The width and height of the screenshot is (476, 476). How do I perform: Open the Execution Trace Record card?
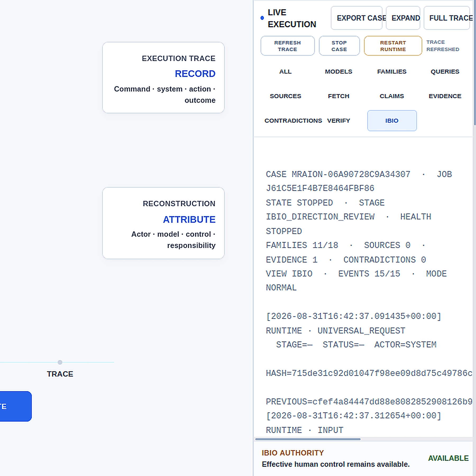[163, 77]
